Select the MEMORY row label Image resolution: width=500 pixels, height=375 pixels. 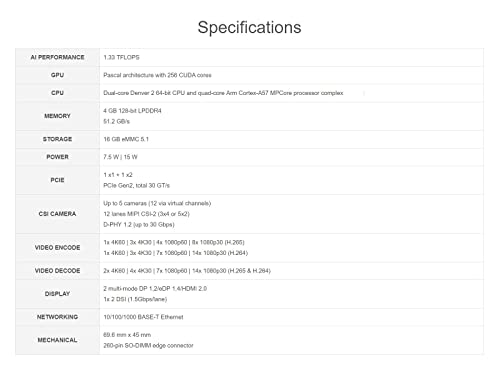[x=57, y=116]
